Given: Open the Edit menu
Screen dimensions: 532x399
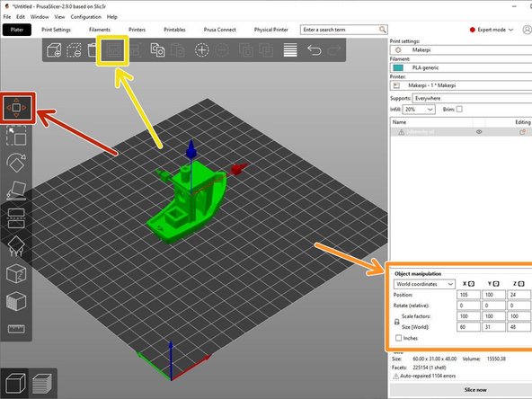Looking at the screenshot, I should tap(21, 16).
